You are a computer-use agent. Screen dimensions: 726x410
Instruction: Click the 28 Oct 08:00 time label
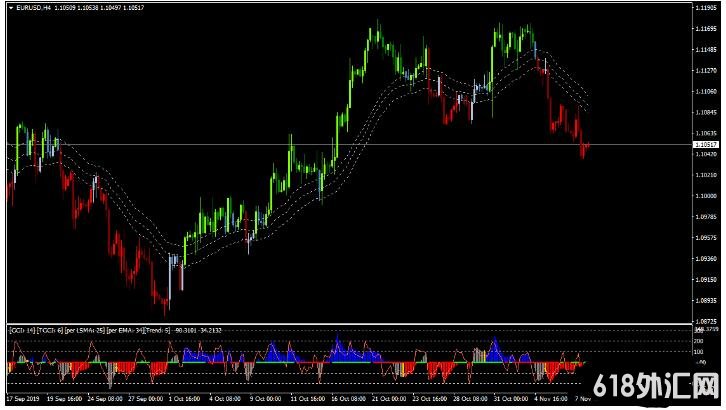(x=470, y=398)
